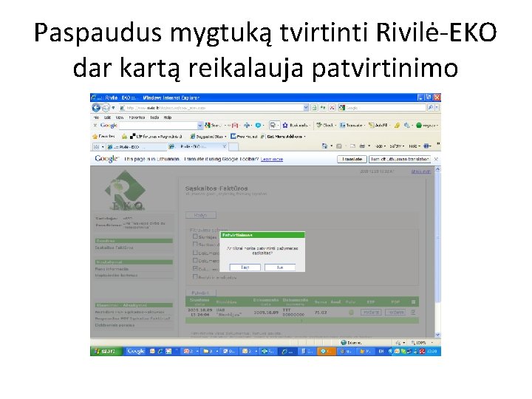
Task: Open the Safety menu dropdown
Action: [397, 146]
